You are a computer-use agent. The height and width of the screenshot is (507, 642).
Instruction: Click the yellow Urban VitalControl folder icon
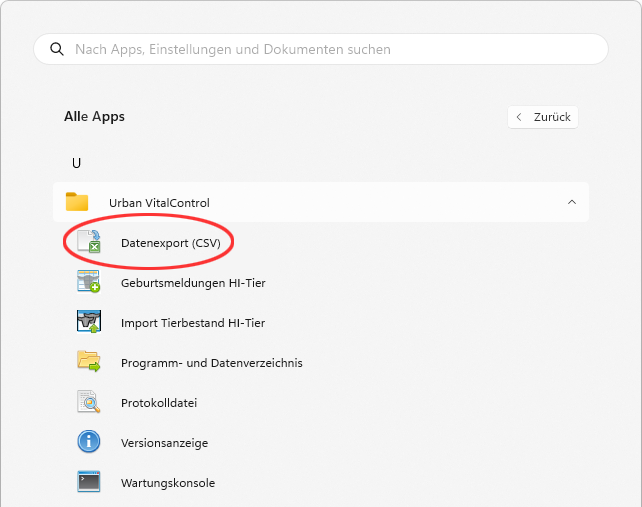pyautogui.click(x=77, y=201)
